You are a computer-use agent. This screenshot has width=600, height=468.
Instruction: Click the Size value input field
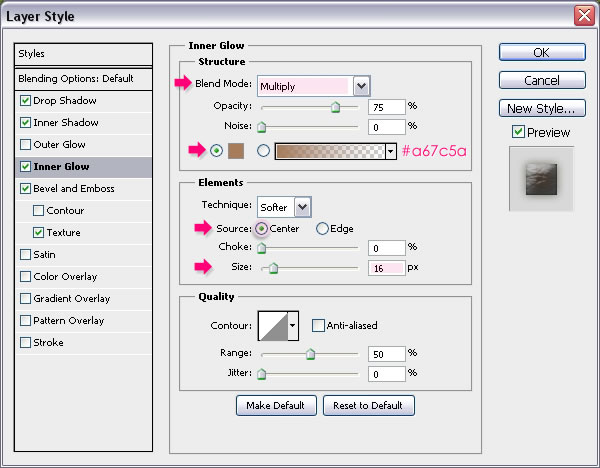pyautogui.click(x=386, y=268)
